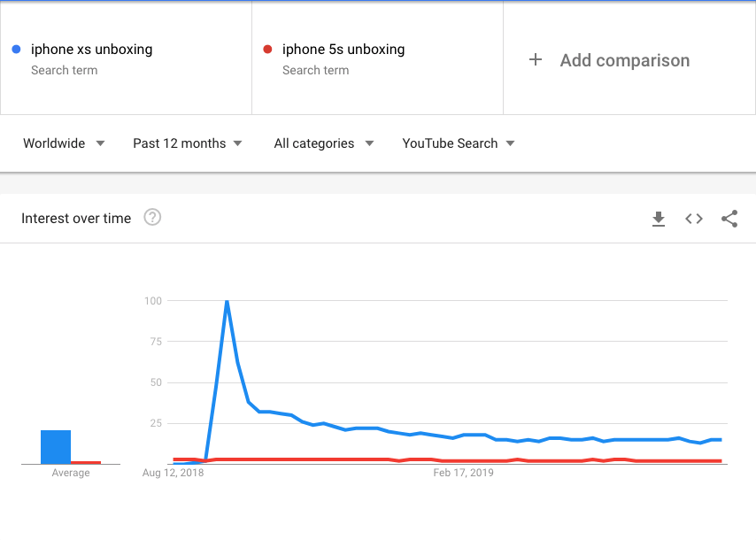Select the iphone 5s unboxing term card
756x540 pixels.
click(x=376, y=58)
